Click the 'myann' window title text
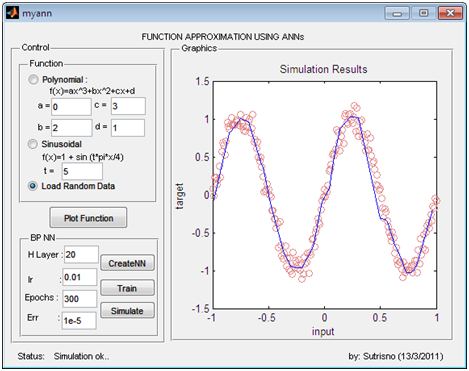The width and height of the screenshot is (469, 371). [37, 13]
